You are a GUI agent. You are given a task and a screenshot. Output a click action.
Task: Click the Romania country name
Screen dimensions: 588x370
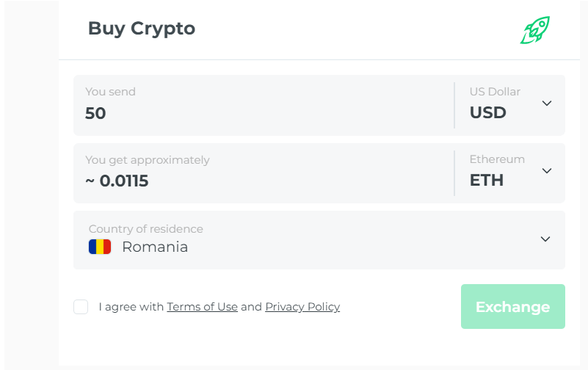pyautogui.click(x=155, y=247)
